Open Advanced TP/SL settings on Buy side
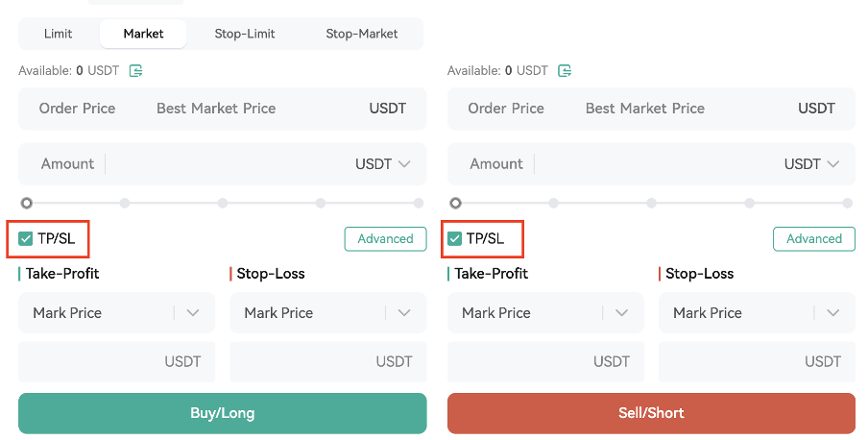The image size is (868, 440). [385, 239]
